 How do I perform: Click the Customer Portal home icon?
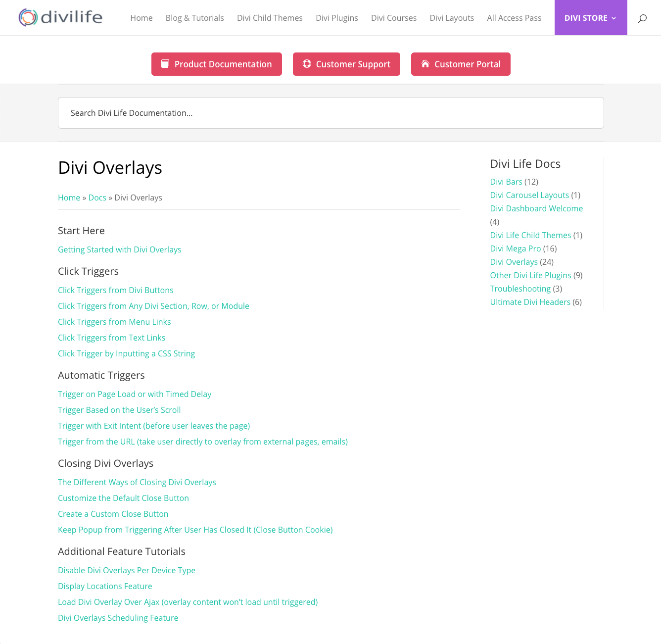425,64
